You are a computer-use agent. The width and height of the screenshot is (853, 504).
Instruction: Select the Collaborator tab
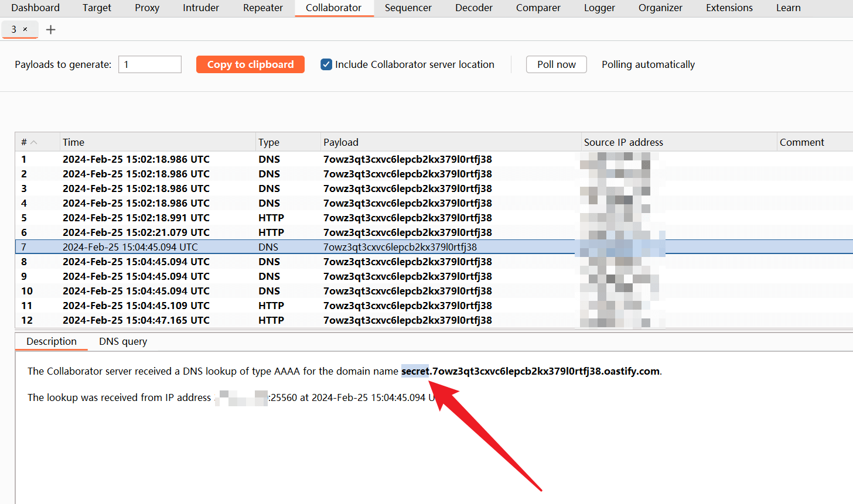point(334,8)
